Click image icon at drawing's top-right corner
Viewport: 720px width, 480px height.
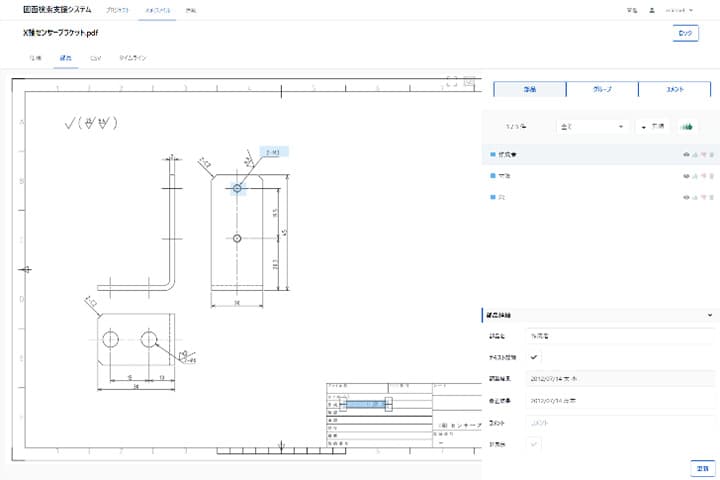(469, 82)
